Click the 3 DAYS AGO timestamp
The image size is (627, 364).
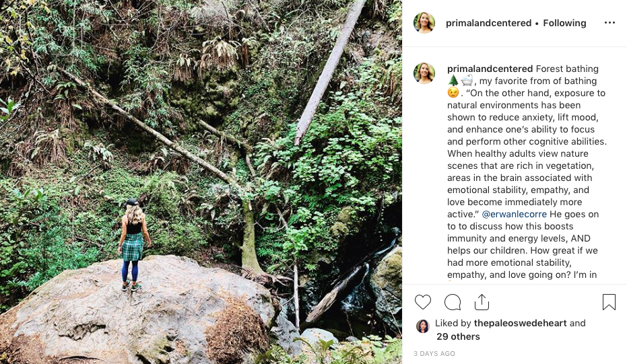tap(434, 353)
